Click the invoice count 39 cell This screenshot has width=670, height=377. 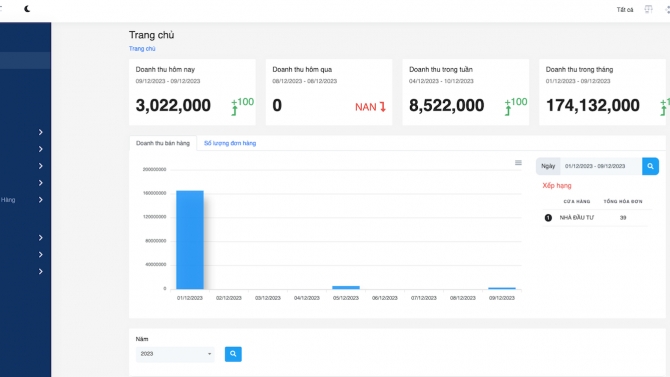(623, 218)
